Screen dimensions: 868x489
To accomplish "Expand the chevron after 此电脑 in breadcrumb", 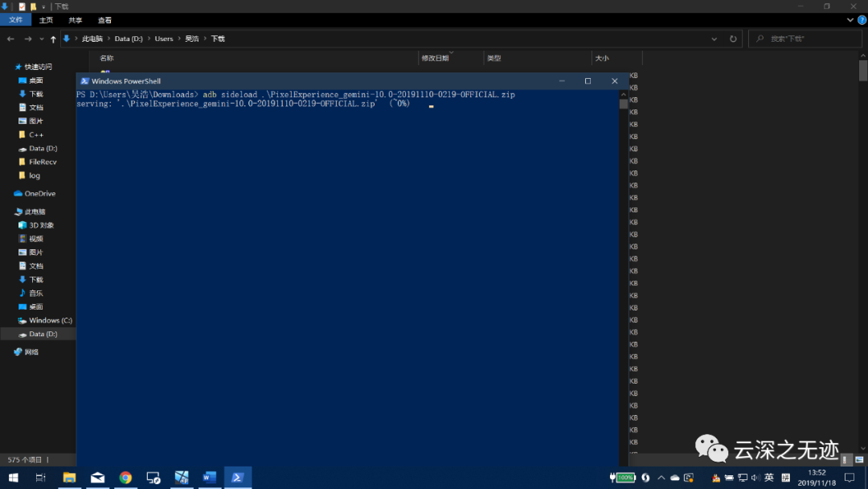I will tap(109, 39).
